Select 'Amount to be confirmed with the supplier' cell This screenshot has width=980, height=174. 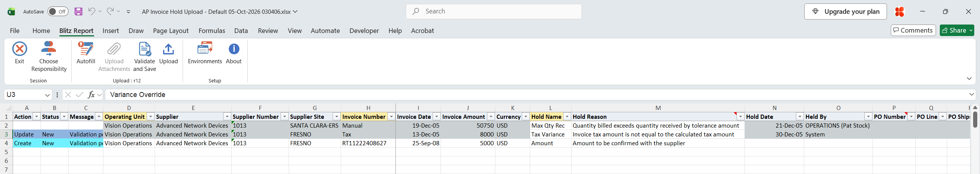[x=658, y=143]
